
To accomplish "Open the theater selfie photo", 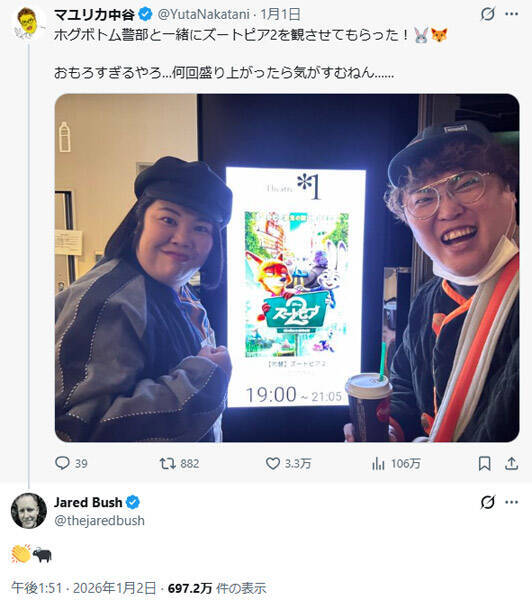I will [287, 268].
